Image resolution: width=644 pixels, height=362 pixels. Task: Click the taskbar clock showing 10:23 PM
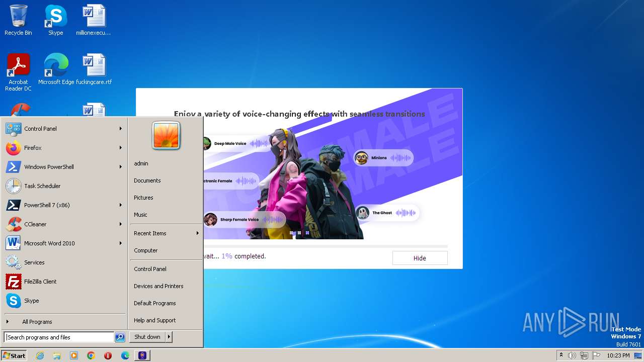pyautogui.click(x=618, y=355)
